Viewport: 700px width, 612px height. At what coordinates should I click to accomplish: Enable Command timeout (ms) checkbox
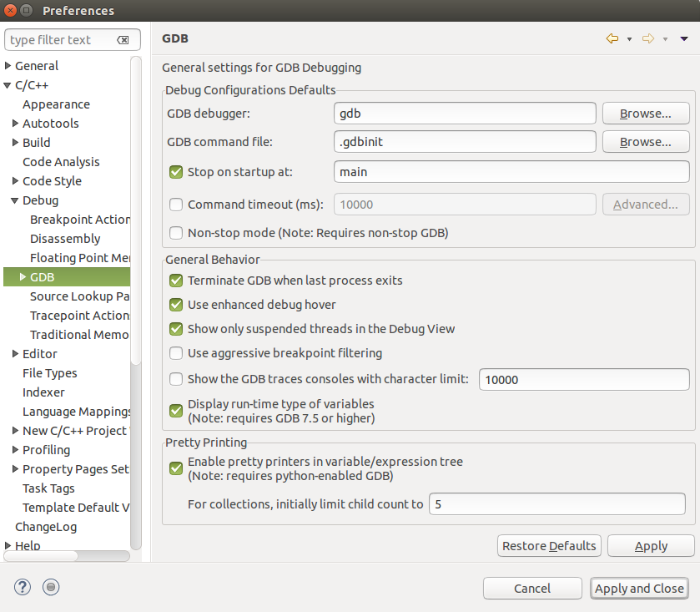(176, 205)
